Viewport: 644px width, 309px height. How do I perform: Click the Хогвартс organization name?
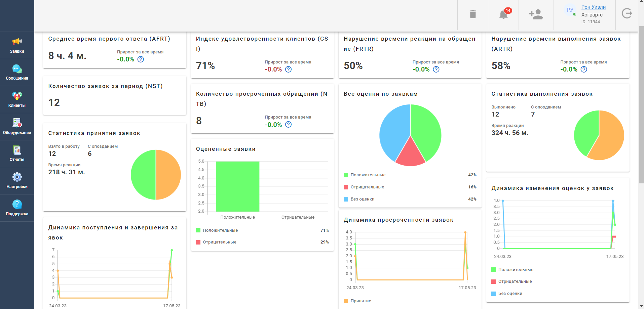[592, 15]
